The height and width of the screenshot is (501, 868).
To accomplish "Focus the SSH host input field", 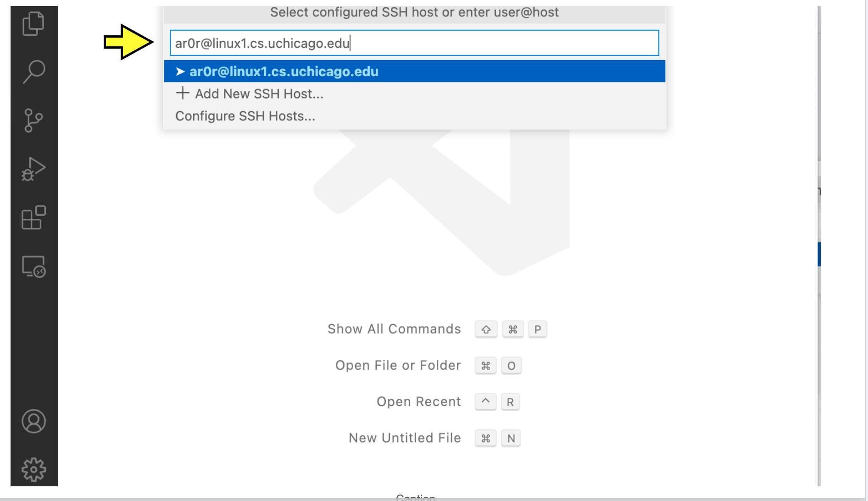I will click(x=414, y=43).
